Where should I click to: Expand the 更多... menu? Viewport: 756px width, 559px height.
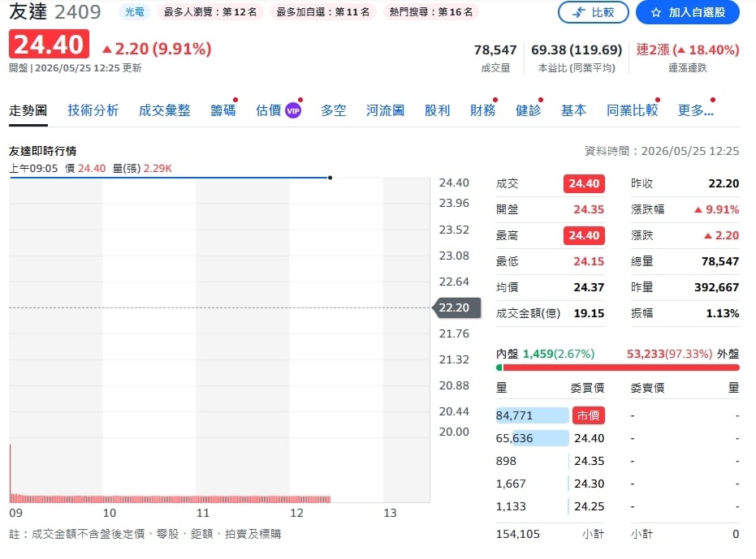point(696,110)
